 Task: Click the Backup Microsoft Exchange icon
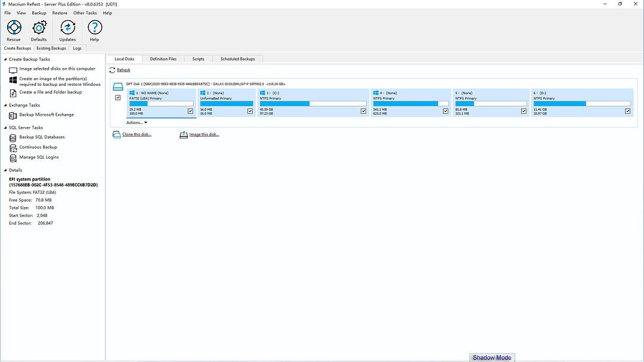tap(13, 116)
